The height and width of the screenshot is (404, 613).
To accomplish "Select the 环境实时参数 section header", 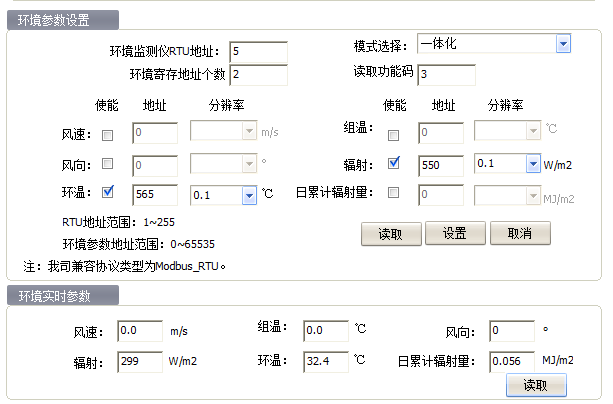I will point(62,294).
